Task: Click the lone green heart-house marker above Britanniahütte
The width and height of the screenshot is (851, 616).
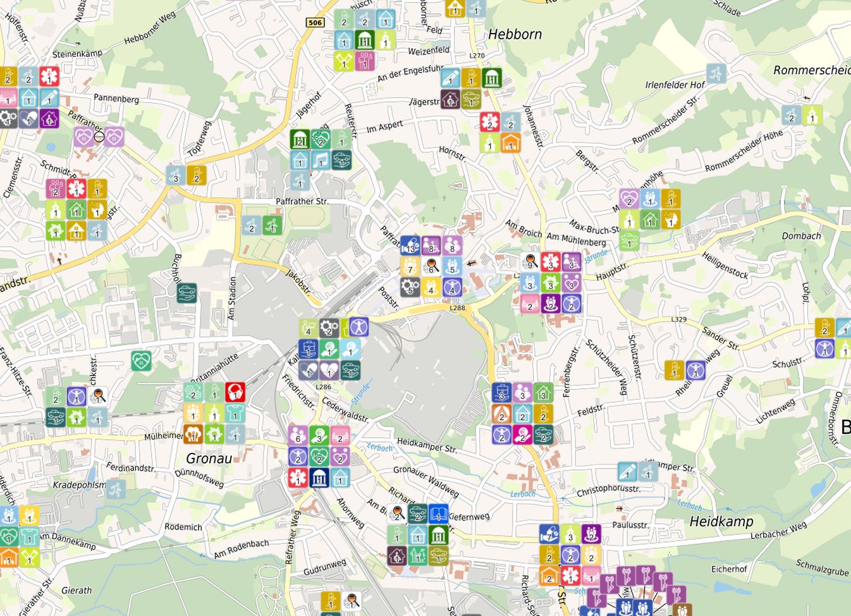Action: tap(141, 361)
